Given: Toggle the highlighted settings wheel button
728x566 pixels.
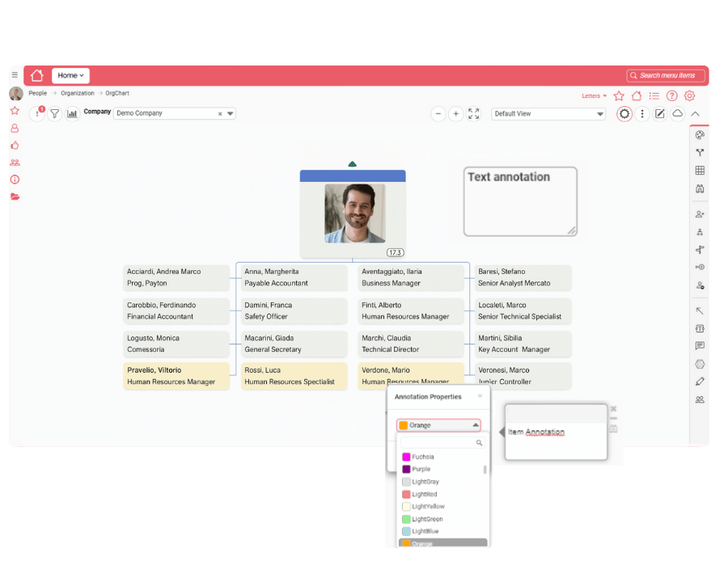Looking at the screenshot, I should (624, 114).
